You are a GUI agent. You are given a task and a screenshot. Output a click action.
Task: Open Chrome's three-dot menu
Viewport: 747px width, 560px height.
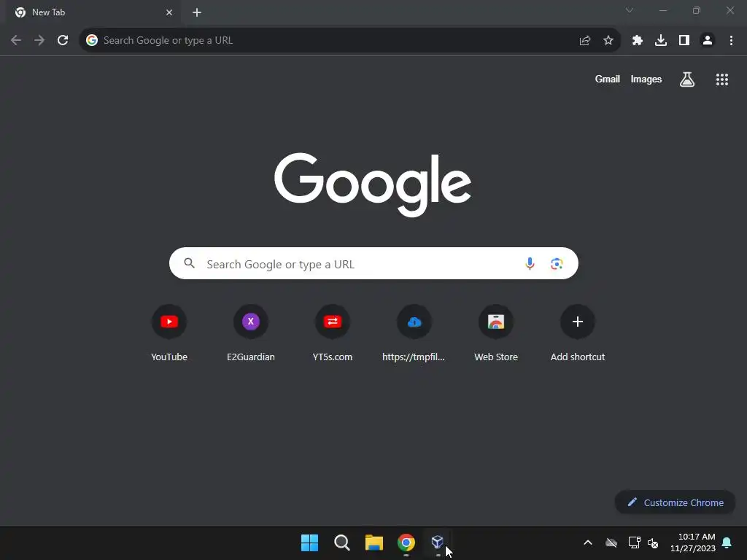(731, 41)
